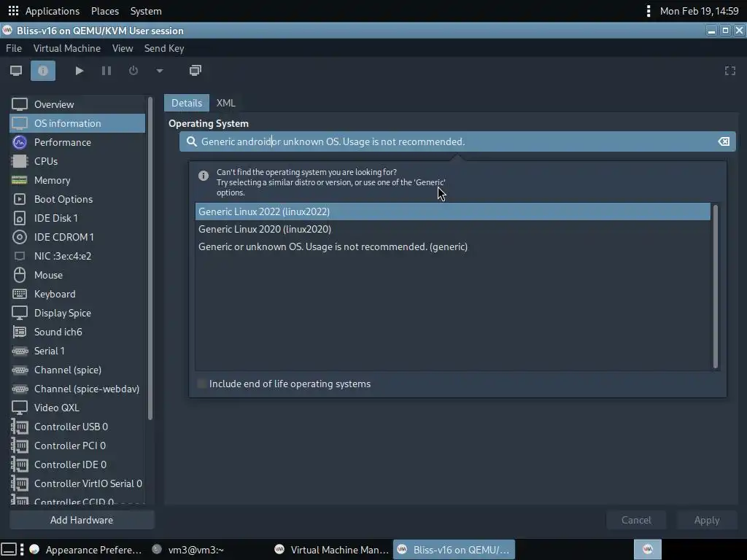The image size is (747, 560).
Task: Select Sound ich6 device
Action: point(77,332)
